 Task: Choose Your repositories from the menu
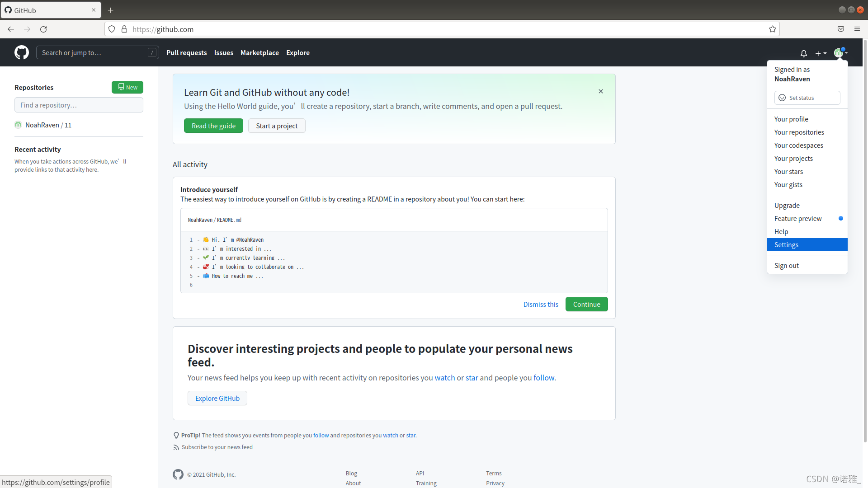click(799, 132)
